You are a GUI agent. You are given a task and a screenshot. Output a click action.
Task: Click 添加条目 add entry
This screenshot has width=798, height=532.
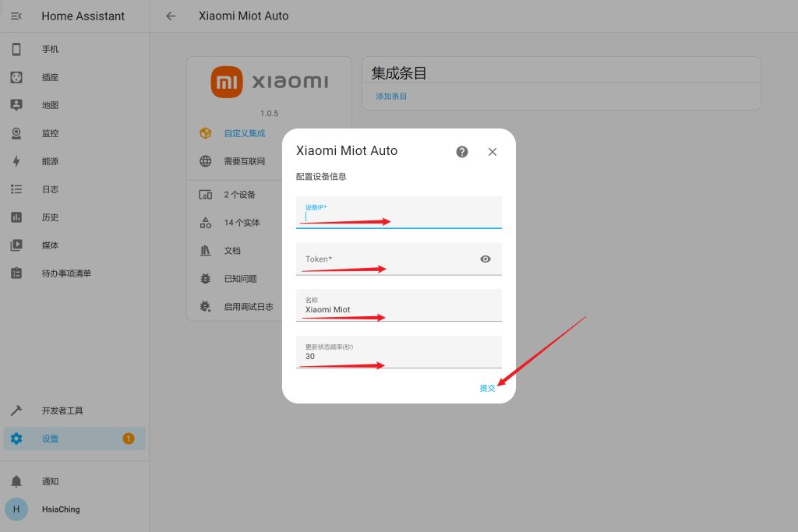[391, 96]
